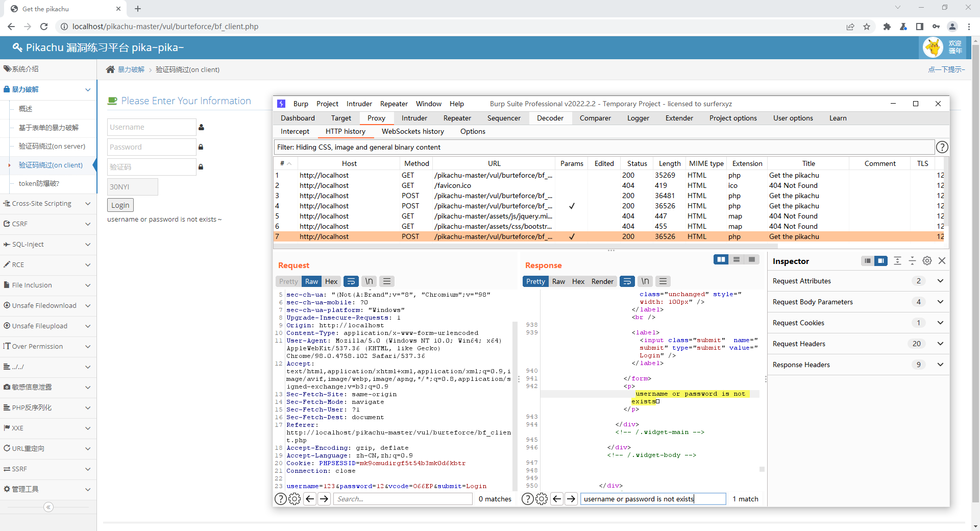Screen dimensions: 980x531
Task: Click the Inspector settings gear icon
Action: (x=927, y=261)
